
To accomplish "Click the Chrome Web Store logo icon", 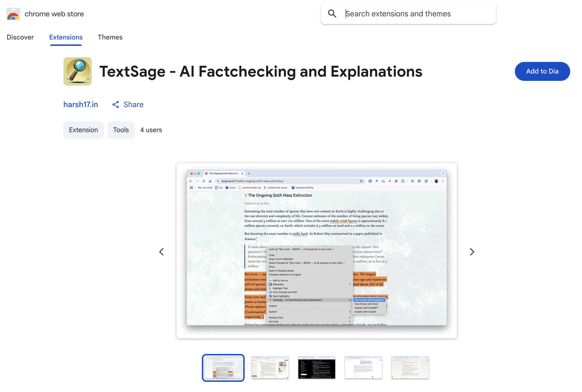I will click(x=13, y=14).
